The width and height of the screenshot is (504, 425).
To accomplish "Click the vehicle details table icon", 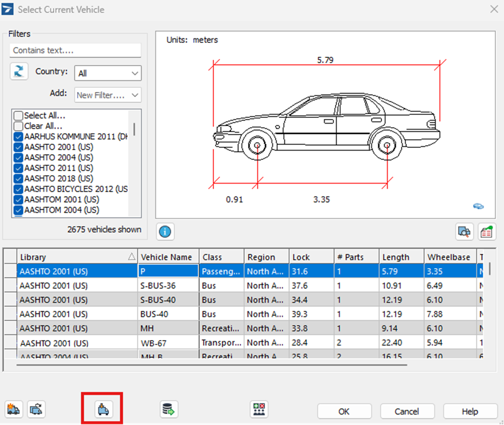I will tap(486, 232).
